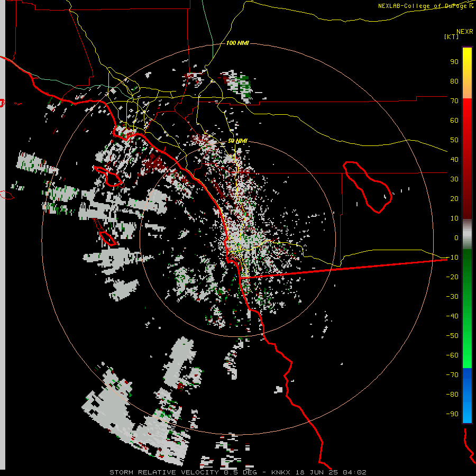Click the -90 knots scale label
Screen dimensions: 476x476
[452, 414]
